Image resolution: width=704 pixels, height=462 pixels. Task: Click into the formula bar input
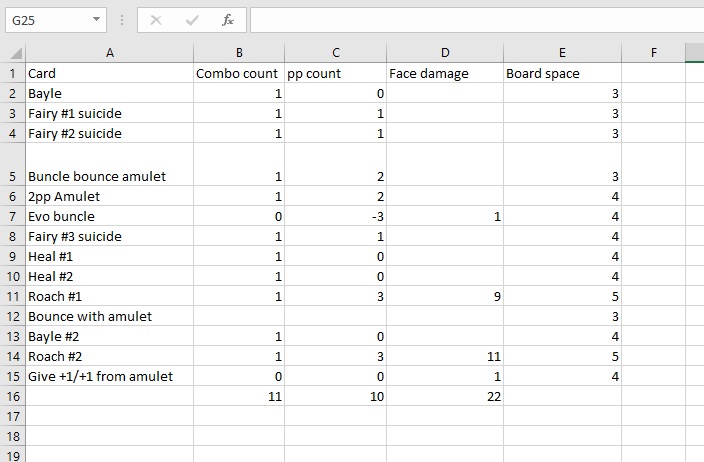pyautogui.click(x=477, y=20)
